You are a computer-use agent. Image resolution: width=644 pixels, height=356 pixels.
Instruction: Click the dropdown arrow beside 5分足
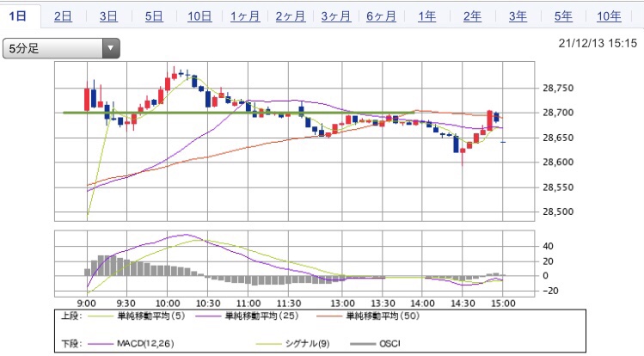click(110, 48)
